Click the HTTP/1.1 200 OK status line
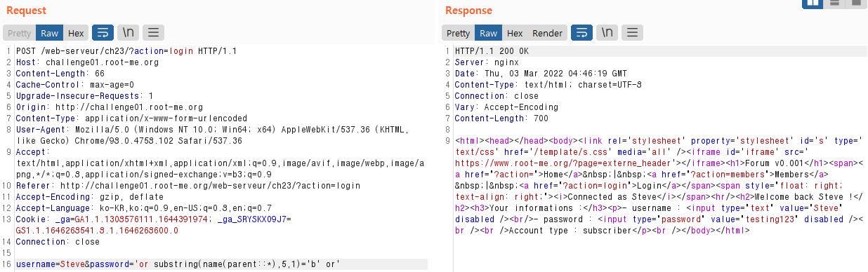This screenshot has height=272, width=868. pos(492,51)
